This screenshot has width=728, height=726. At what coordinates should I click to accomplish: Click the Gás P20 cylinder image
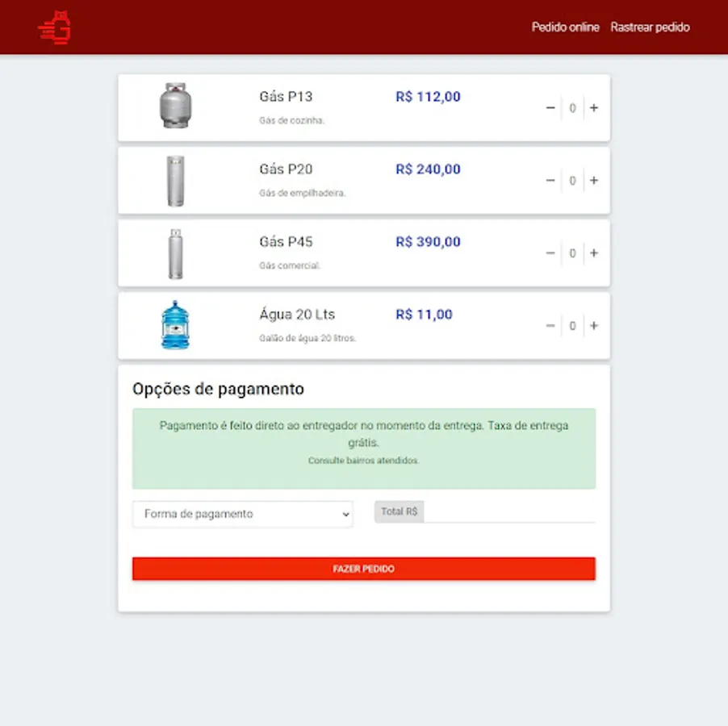pos(175,181)
